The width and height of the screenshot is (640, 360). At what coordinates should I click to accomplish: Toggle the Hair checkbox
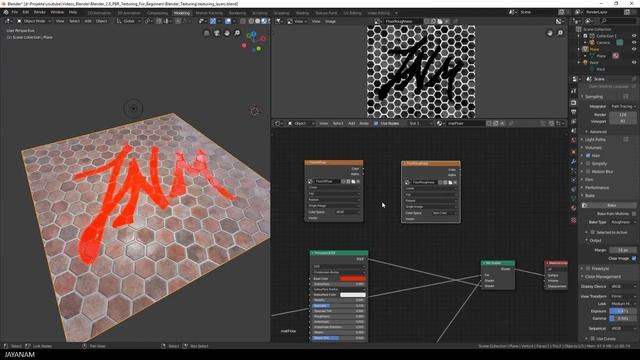pyautogui.click(x=588, y=156)
